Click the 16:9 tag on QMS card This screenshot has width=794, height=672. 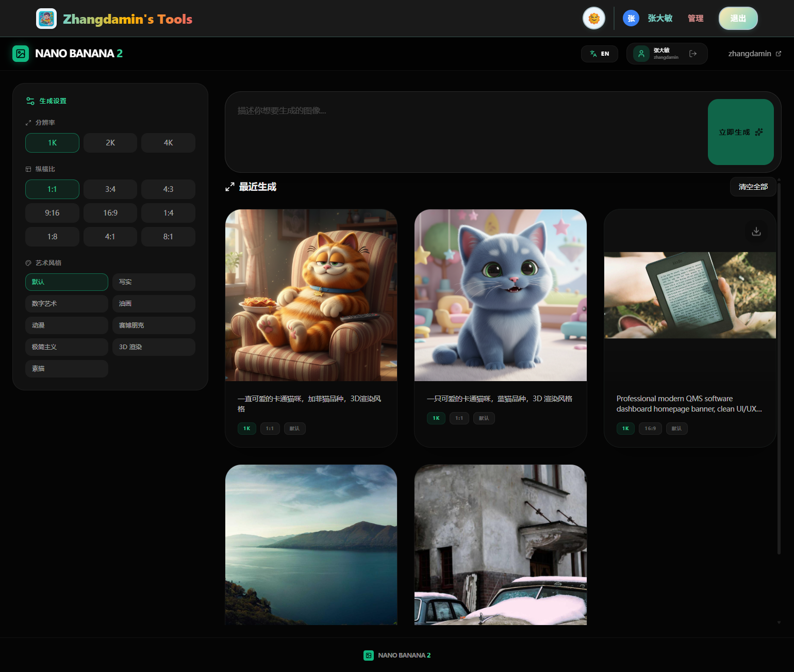tap(650, 429)
